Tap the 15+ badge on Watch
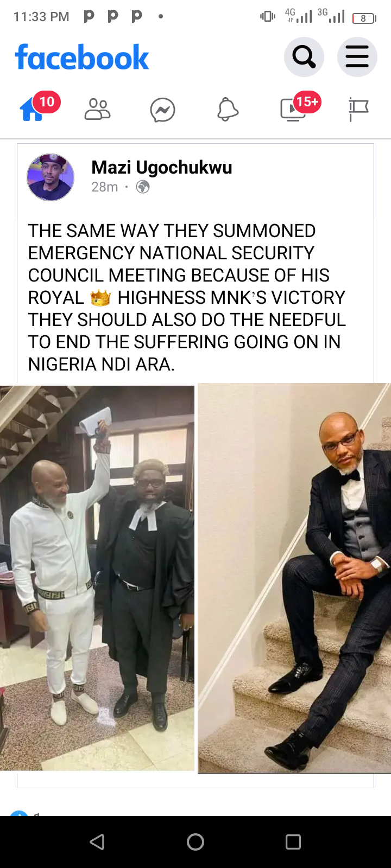The width and height of the screenshot is (391, 868). 307,102
